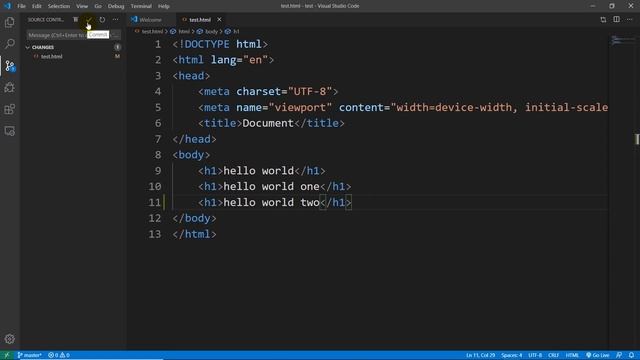Open the Selection menu
The height and width of the screenshot is (360, 640).
(59, 6)
